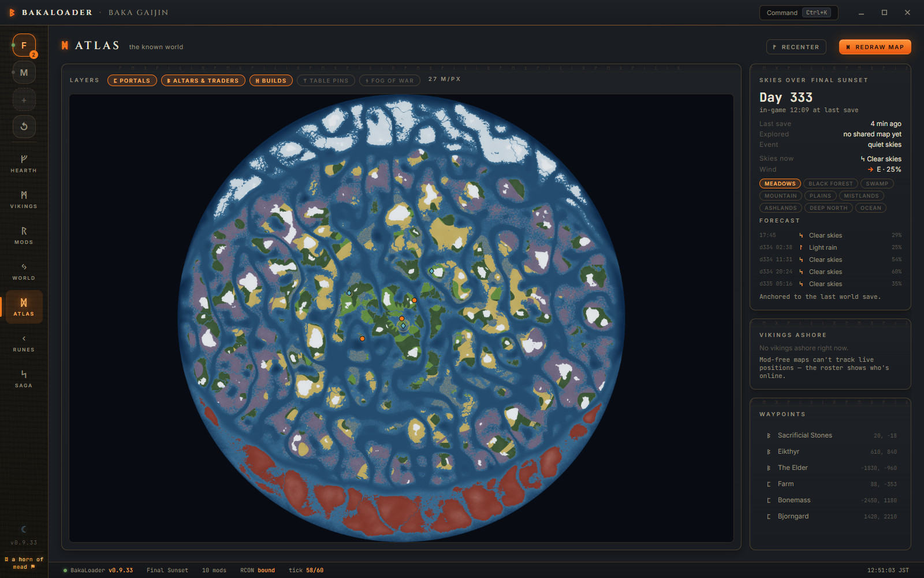Click the moon theme icon
Image resolution: width=924 pixels, height=578 pixels.
pyautogui.click(x=24, y=529)
